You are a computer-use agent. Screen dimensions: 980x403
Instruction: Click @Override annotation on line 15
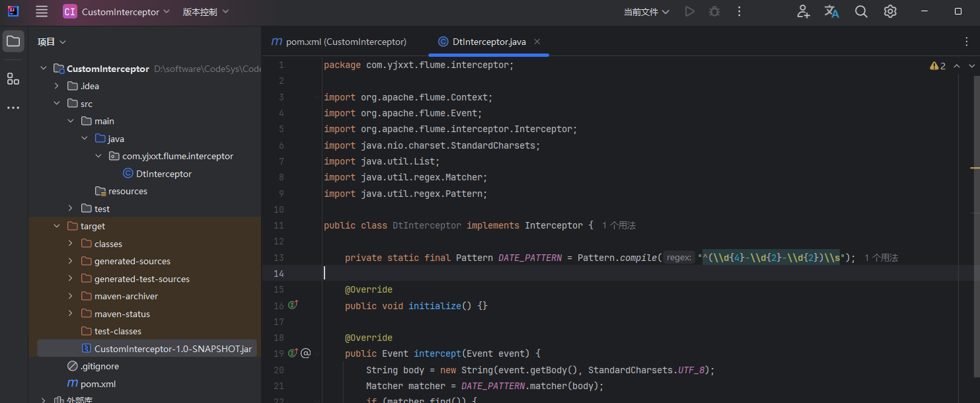coord(369,289)
